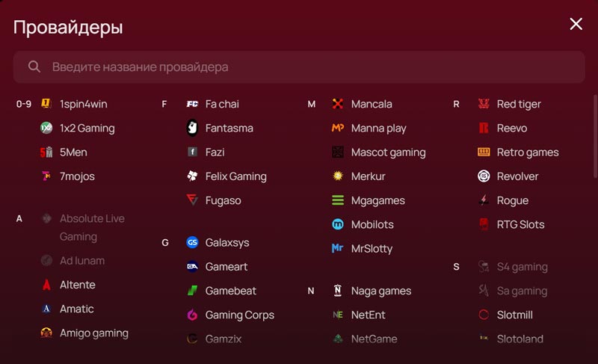Click the Mobilots round blue icon
This screenshot has width=598, height=364.
(x=338, y=224)
